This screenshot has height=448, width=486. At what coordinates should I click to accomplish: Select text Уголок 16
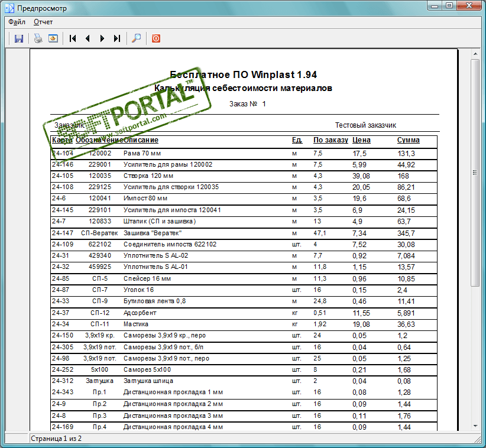click(x=138, y=290)
